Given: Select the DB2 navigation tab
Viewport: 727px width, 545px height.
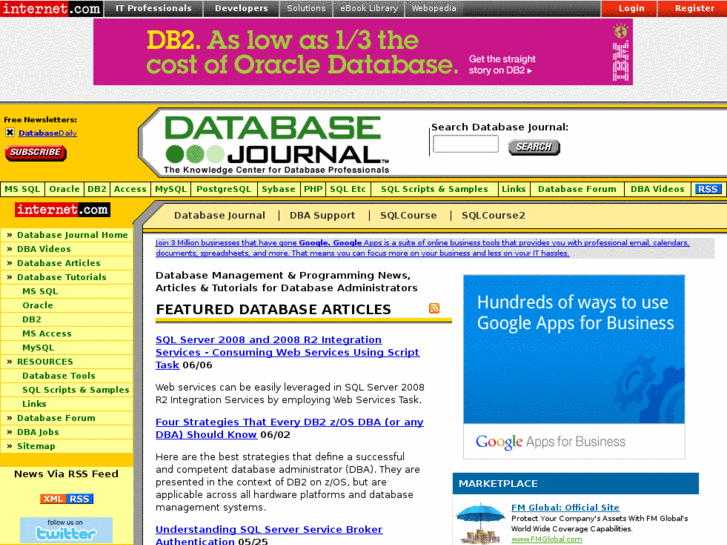Looking at the screenshot, I should (x=97, y=189).
